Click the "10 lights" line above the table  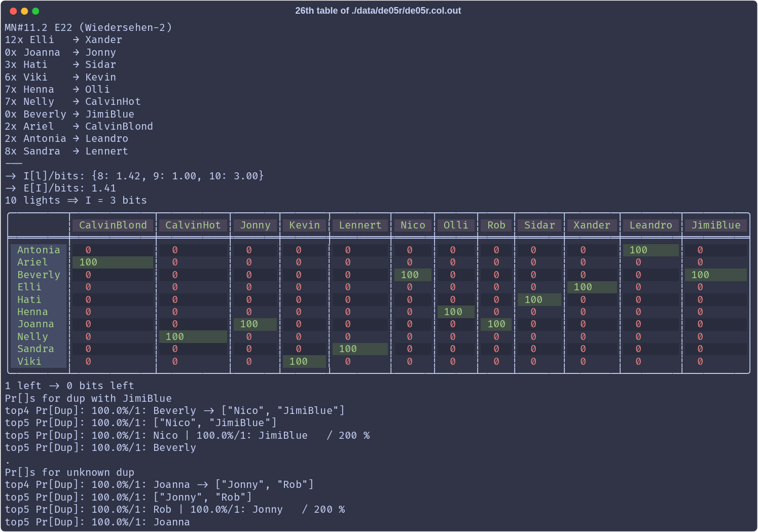(x=76, y=201)
